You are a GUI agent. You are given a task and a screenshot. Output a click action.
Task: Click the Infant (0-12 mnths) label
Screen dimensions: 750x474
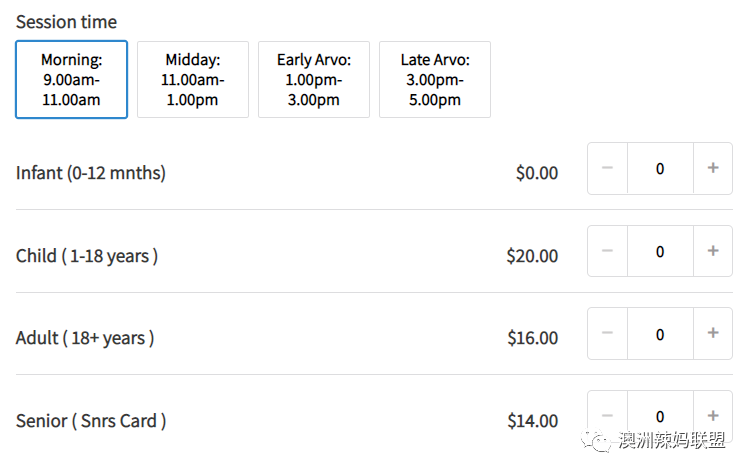[x=91, y=173]
